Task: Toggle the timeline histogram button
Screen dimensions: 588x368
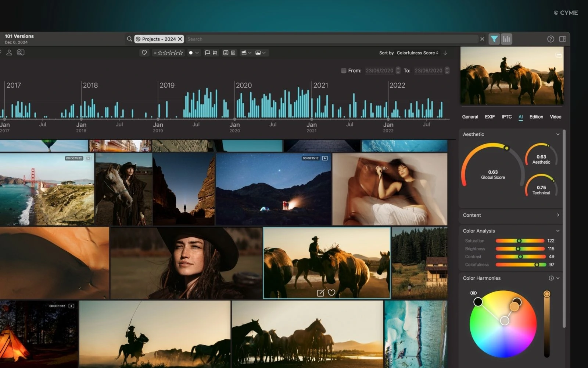Action: [506, 39]
